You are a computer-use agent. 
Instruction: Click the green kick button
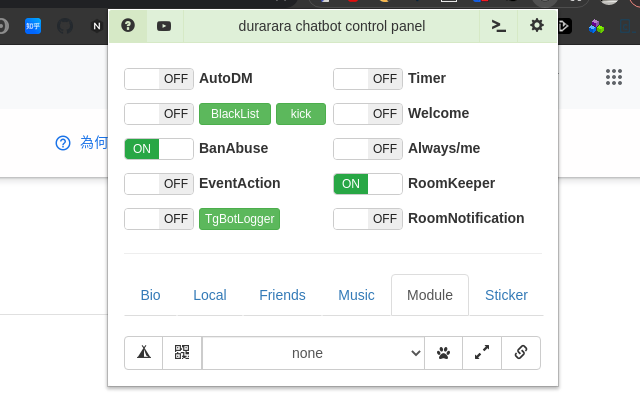[x=301, y=114]
